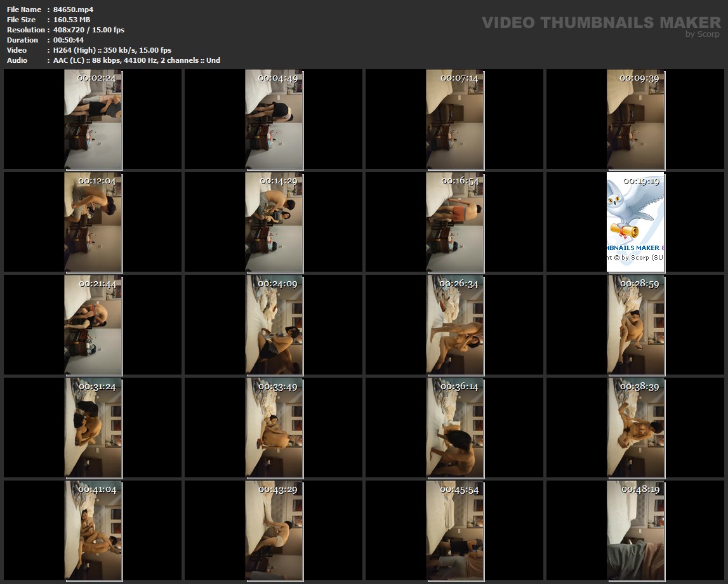The image size is (728, 584).
Task: Click the owl logo thumbnail at 00:19:19
Action: click(635, 222)
